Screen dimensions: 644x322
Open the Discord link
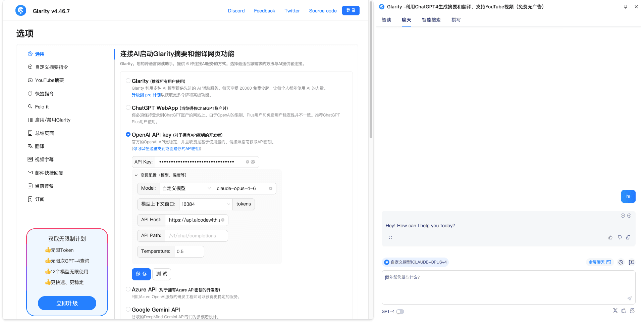(x=236, y=11)
